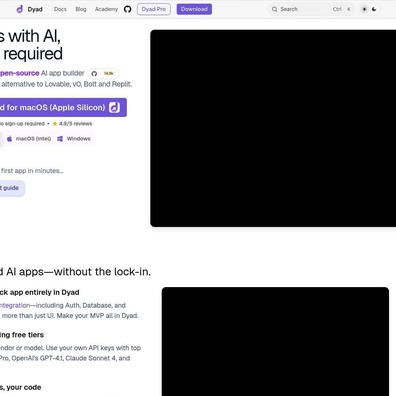396x396 pixels.
Task: Download for macOS (Apple Silicon)
Action: 63,107
